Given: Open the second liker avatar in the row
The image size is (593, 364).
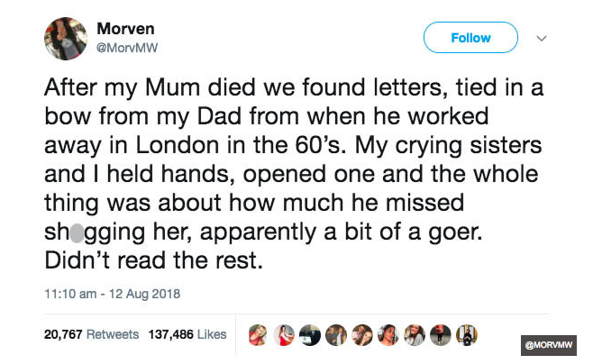Looking at the screenshot, I should [283, 334].
